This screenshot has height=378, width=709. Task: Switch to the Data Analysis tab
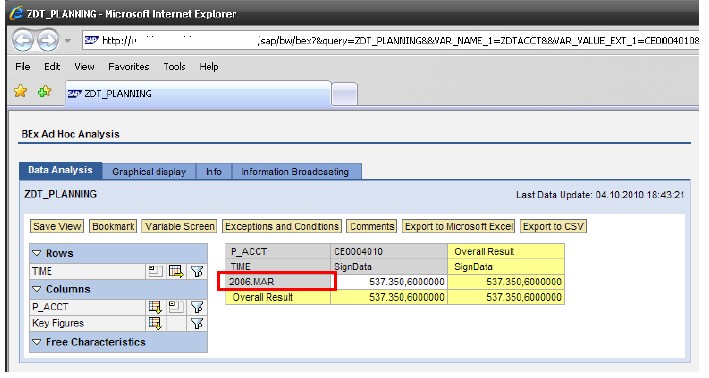tap(61, 170)
